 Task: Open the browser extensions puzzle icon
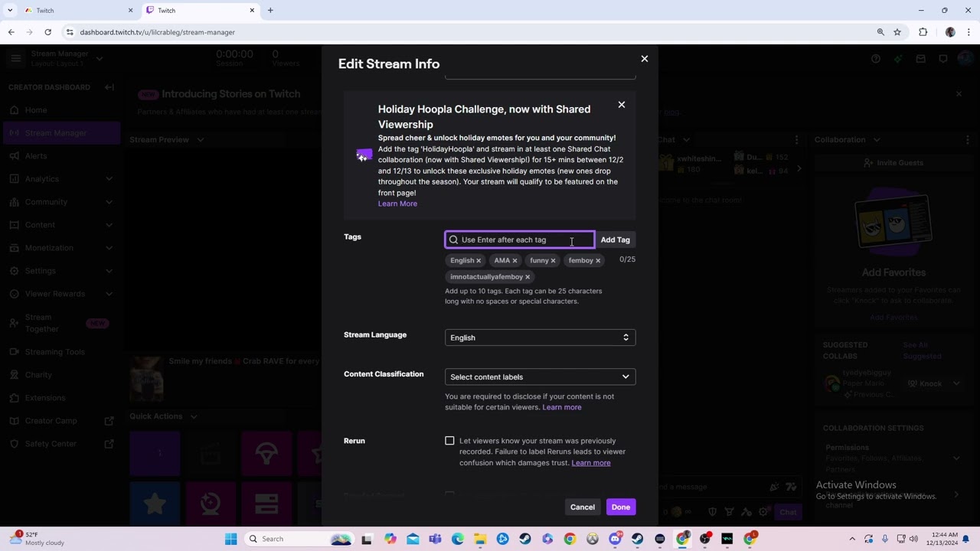(923, 32)
